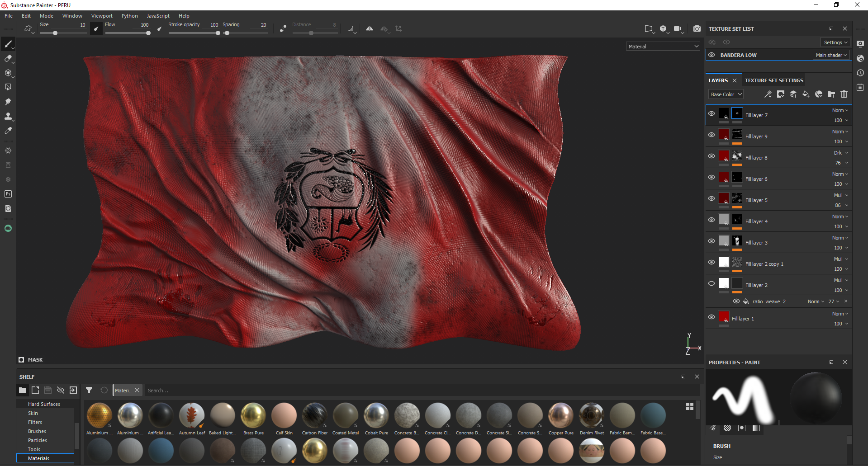Adjust the Stroke opacity slider
The image size is (868, 466).
[x=194, y=33]
